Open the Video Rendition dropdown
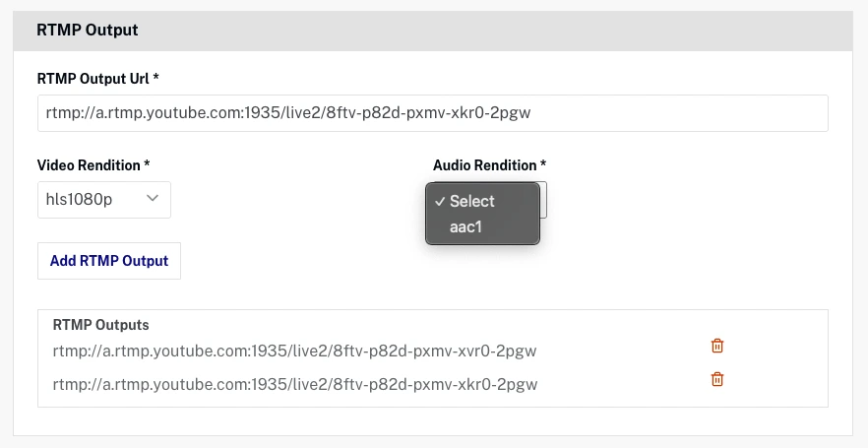 [104, 199]
